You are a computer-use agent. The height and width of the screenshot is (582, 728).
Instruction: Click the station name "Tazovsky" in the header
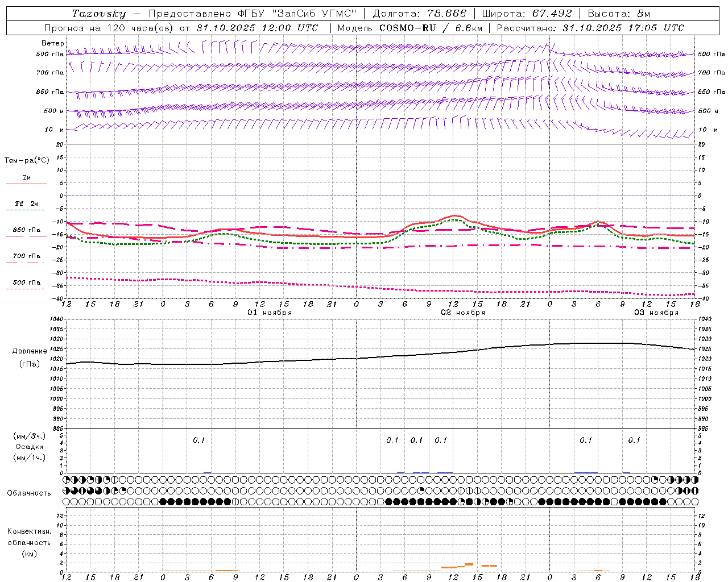99,14
